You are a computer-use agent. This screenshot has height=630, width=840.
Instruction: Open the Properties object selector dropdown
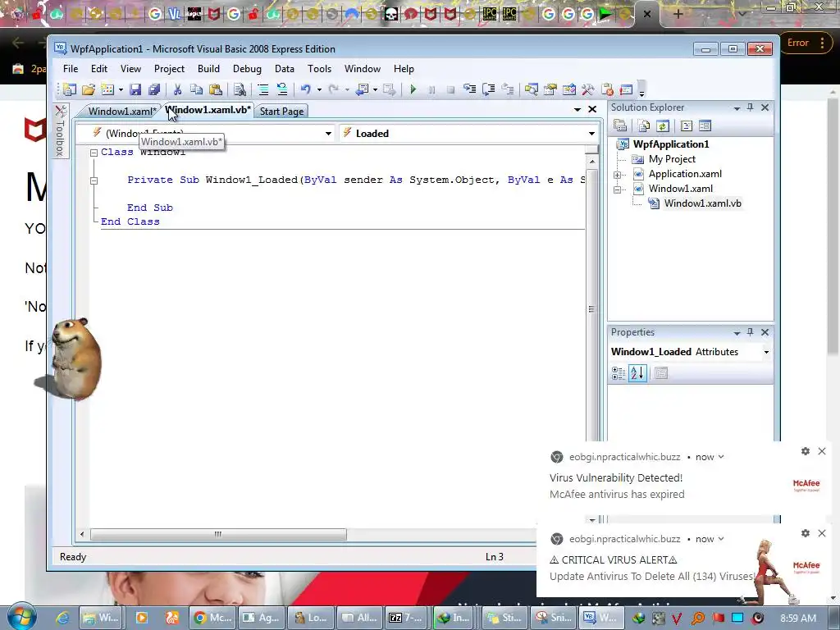[767, 352]
